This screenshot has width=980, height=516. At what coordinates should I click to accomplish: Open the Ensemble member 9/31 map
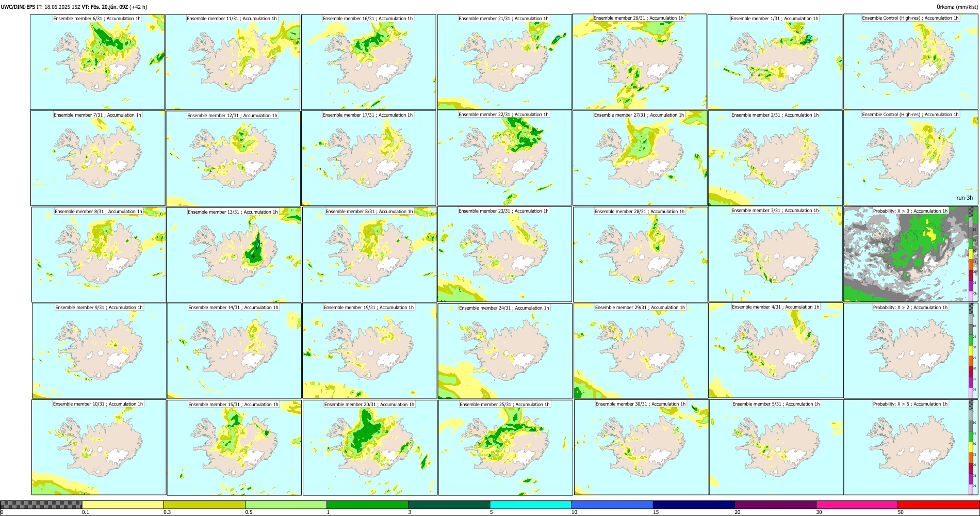99,350
